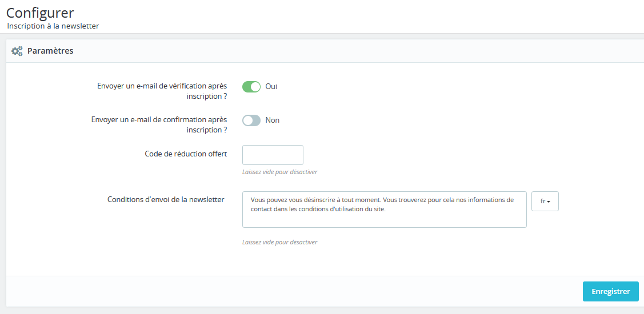Click the Oui label next to verification switch
644x314 pixels.
271,87
